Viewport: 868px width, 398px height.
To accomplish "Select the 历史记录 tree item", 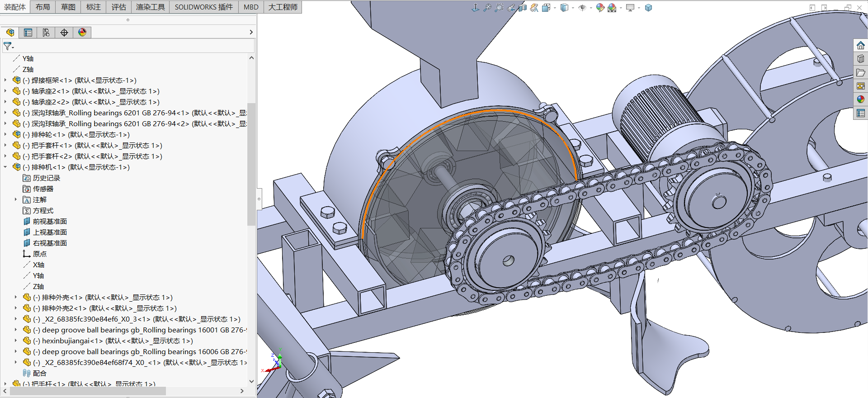I will pos(42,178).
